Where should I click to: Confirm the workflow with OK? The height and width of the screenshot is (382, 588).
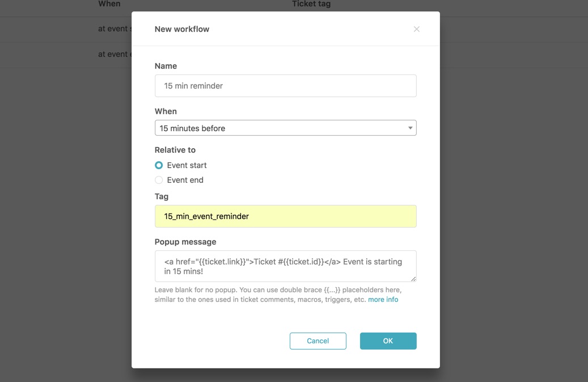(x=388, y=341)
